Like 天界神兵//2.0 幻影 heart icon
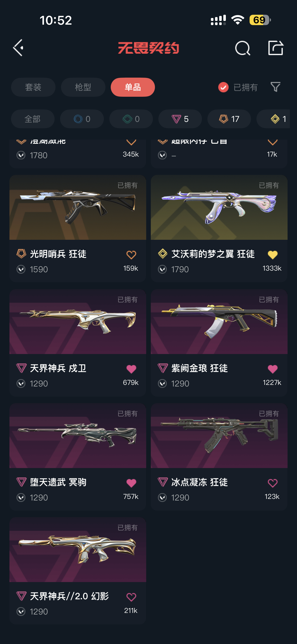 click(131, 597)
